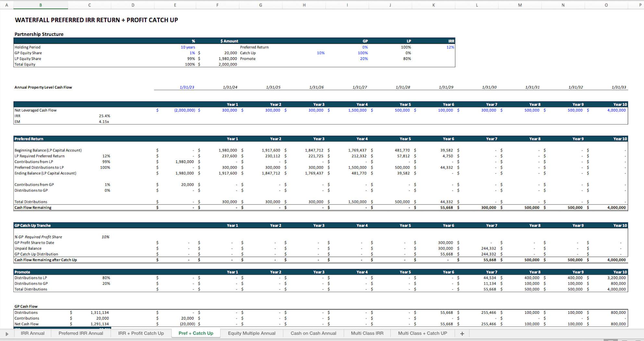Switch to the Multi Class IRR tab
The image size is (644, 341).
coord(367,333)
